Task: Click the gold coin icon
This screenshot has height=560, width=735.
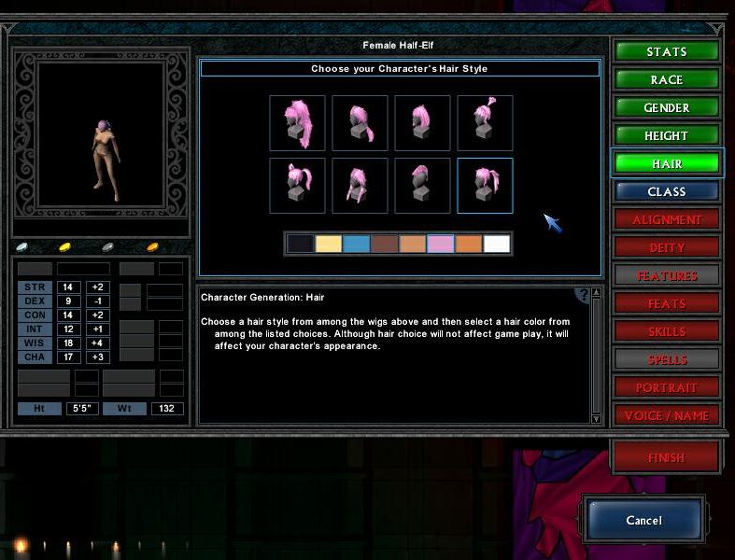Action: point(65,247)
